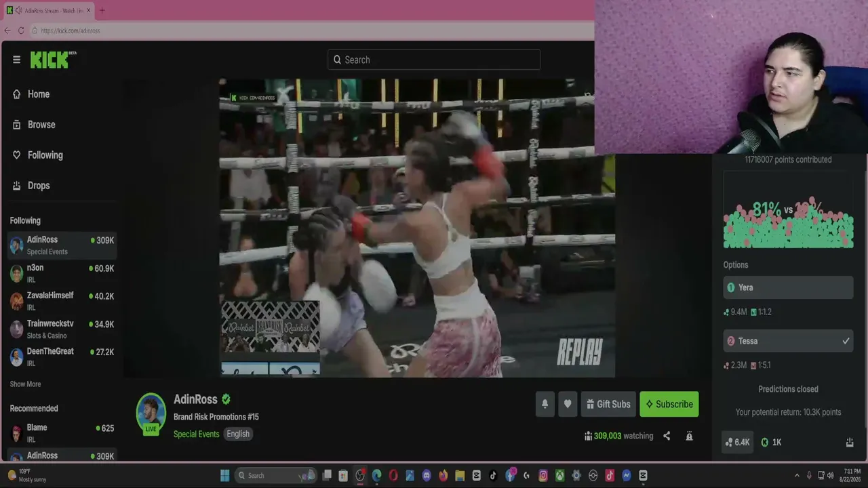
Task: Open Firefox from the taskbar
Action: (443, 476)
